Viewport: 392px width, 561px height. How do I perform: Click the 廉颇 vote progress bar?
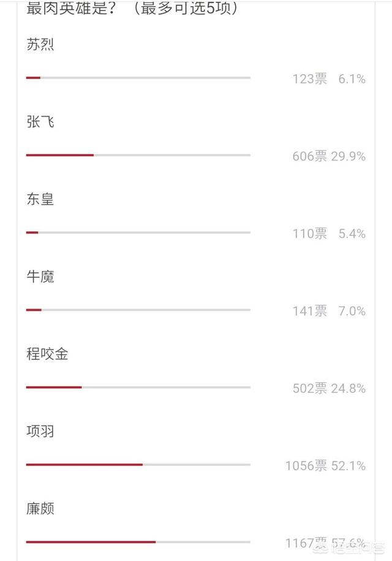point(138,542)
